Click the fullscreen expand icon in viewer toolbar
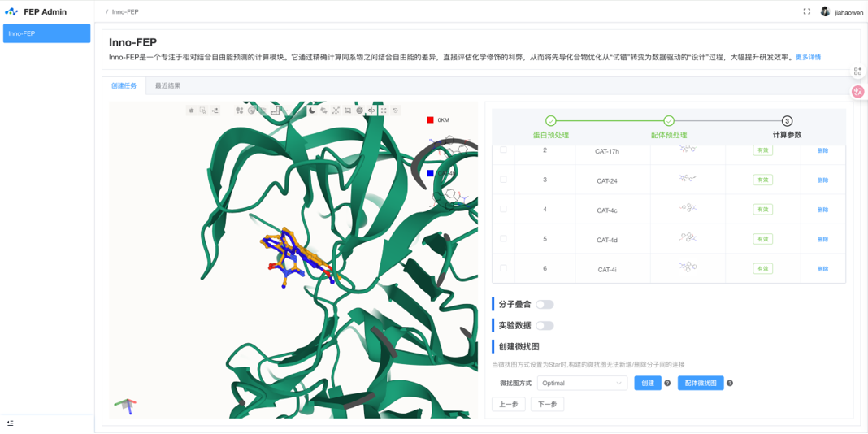868x434 pixels. tap(384, 111)
